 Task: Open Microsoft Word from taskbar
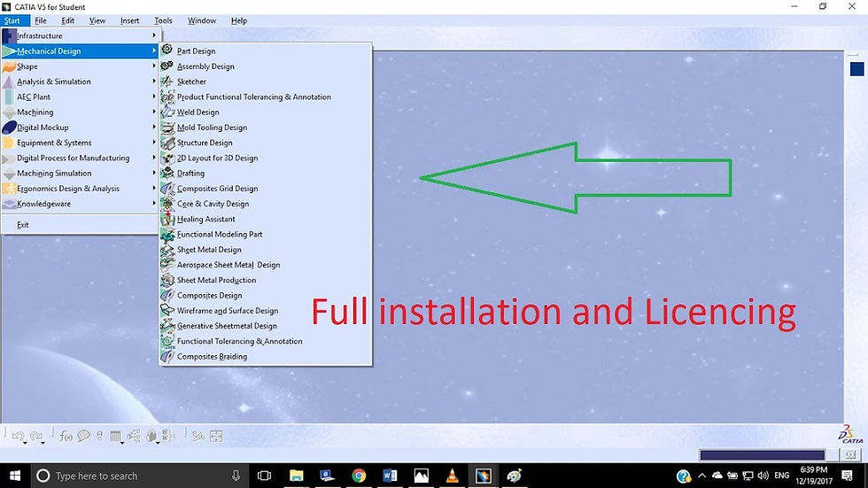click(x=390, y=476)
